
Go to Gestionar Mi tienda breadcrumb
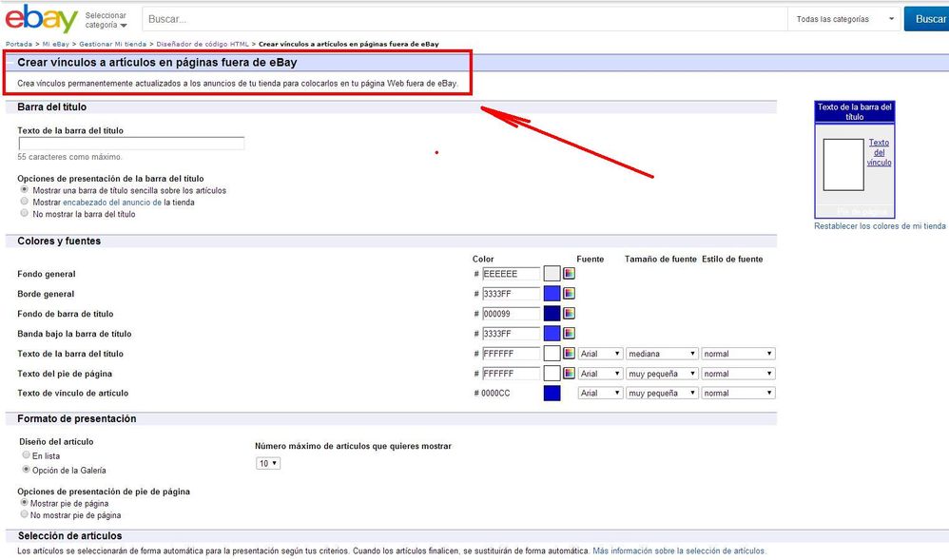112,44
